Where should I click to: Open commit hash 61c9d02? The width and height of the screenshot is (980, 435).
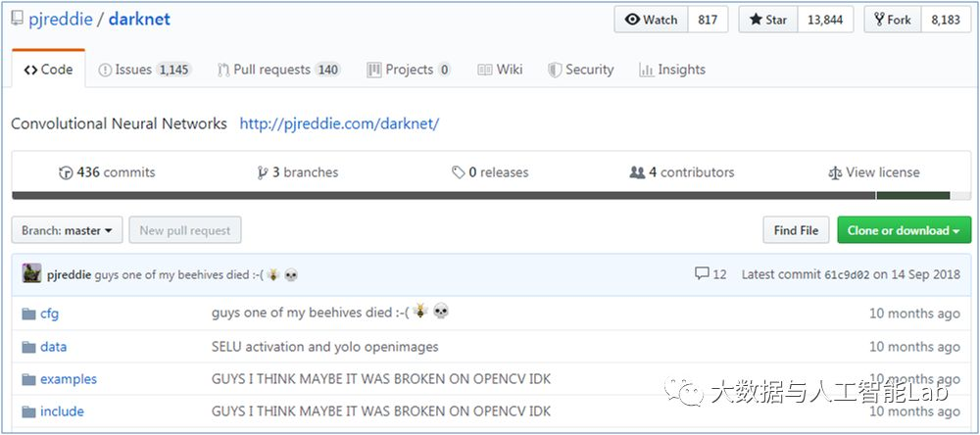pos(847,275)
